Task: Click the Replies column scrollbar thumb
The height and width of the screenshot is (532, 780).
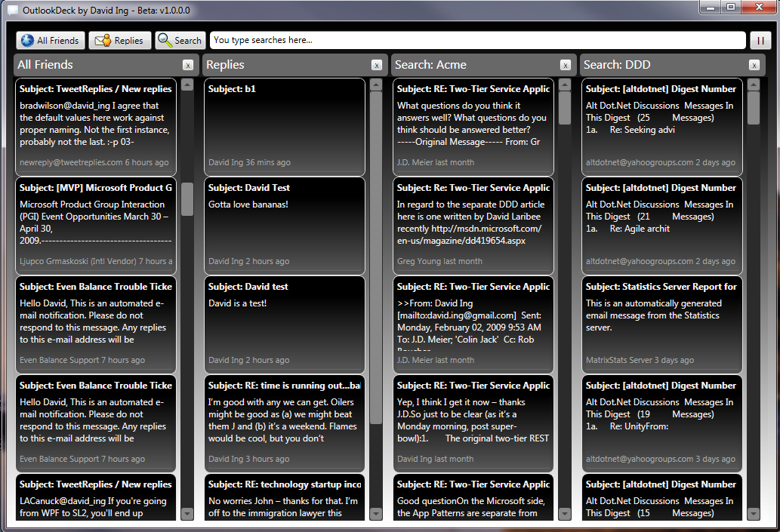Action: coord(376,257)
